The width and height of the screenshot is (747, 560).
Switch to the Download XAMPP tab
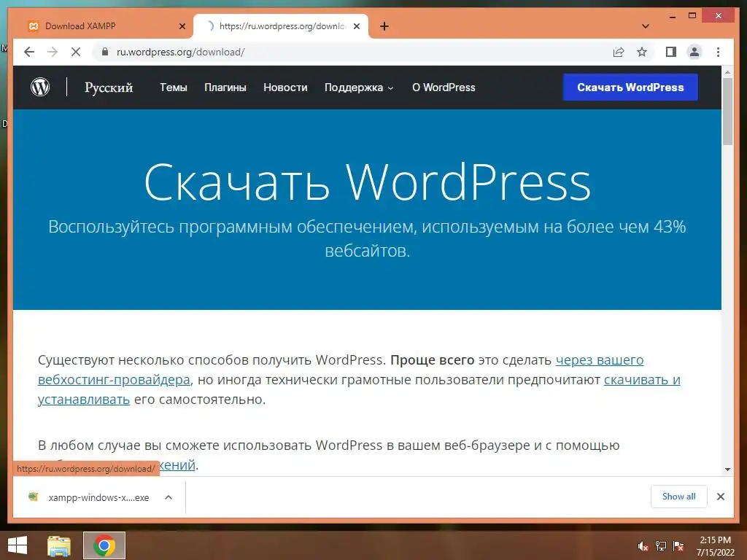104,26
